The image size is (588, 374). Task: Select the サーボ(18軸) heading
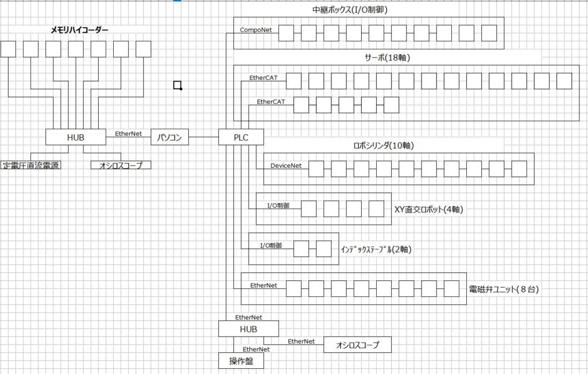point(388,58)
